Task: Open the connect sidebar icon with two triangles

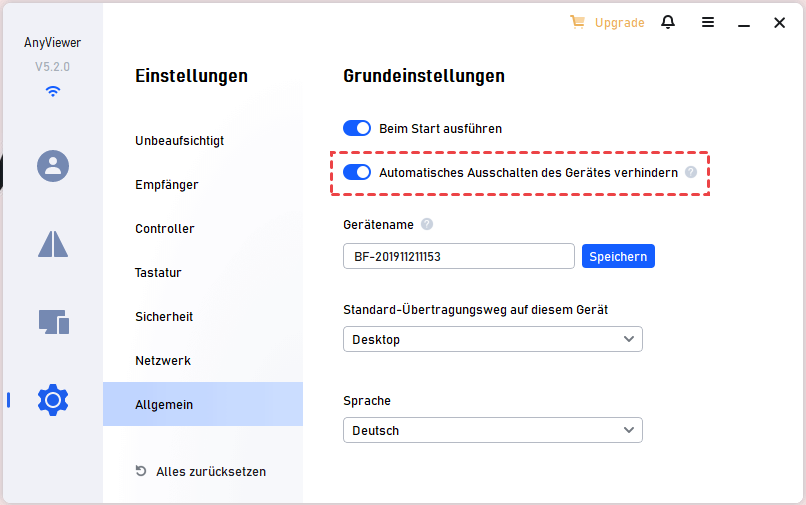Action: coord(52,243)
